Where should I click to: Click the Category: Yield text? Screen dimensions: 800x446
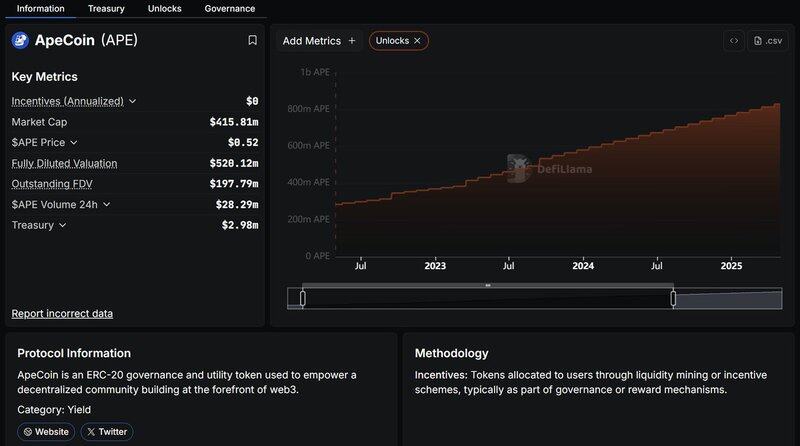point(54,409)
